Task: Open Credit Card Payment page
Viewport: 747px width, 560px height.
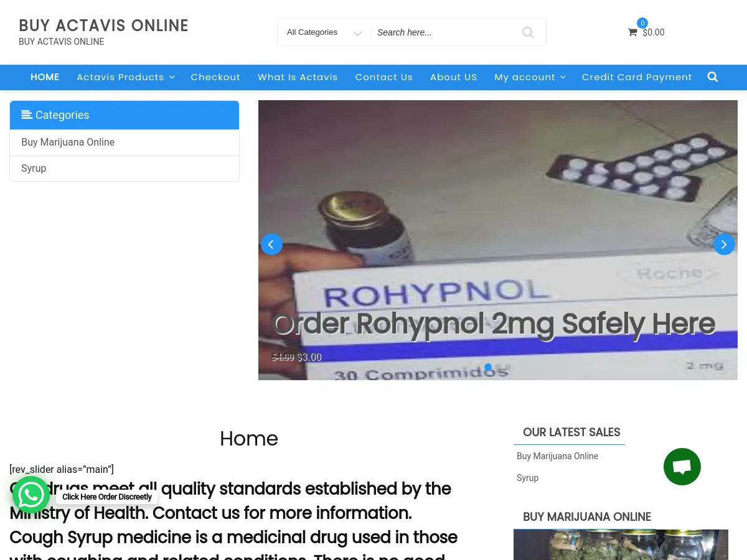Action: click(637, 77)
